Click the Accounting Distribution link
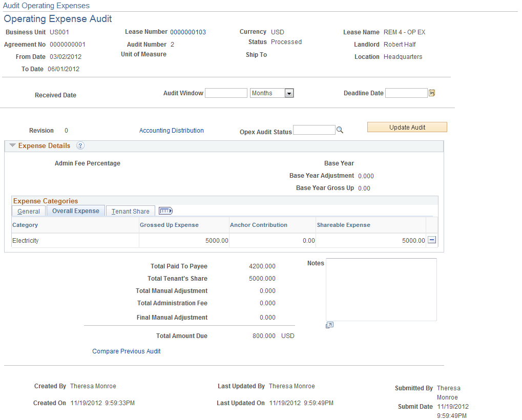The image size is (522, 420). tap(171, 130)
